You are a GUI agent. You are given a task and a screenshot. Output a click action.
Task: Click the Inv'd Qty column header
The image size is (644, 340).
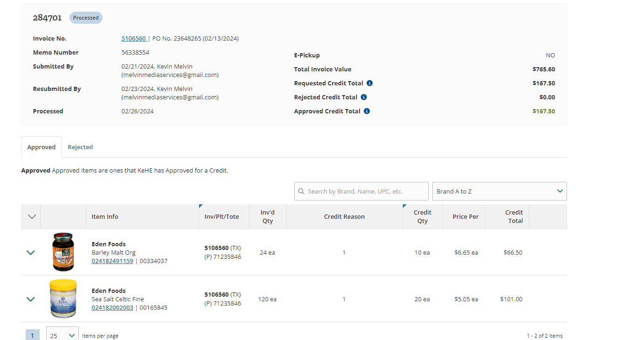[268, 216]
